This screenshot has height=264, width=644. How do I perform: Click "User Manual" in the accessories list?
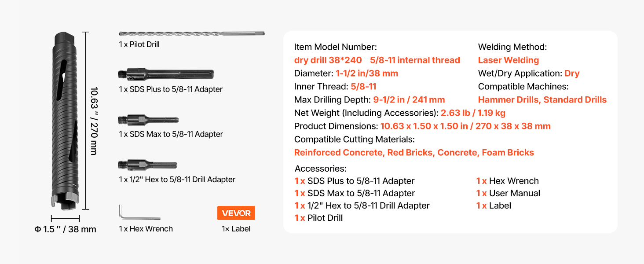pyautogui.click(x=515, y=193)
